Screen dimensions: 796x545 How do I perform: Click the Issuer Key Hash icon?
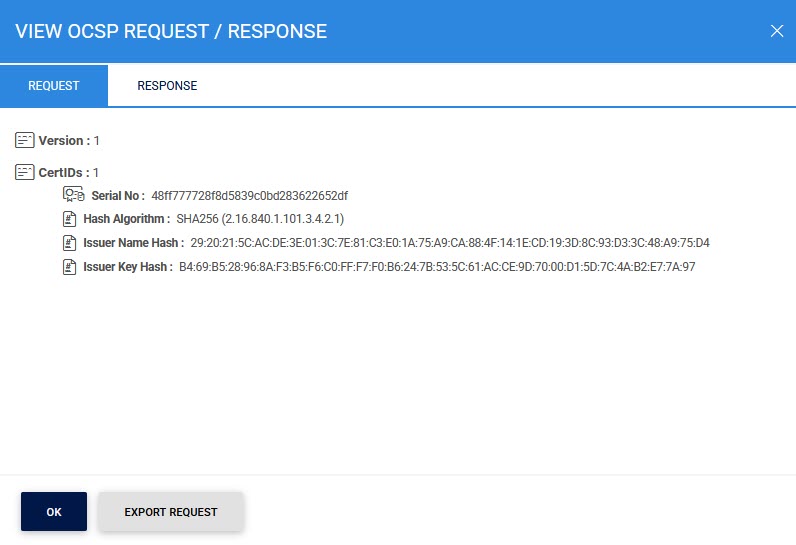[70, 267]
